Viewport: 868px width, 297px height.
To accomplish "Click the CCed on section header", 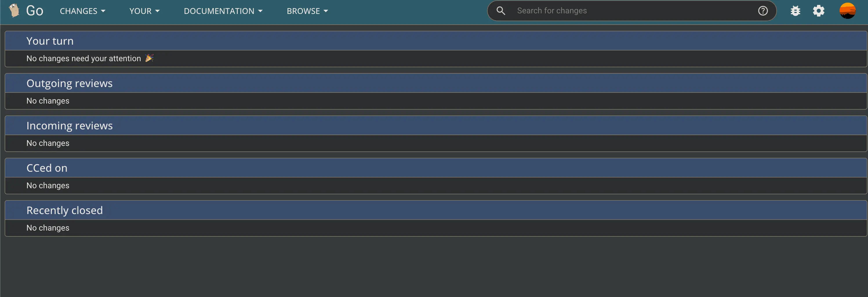I will (x=46, y=168).
